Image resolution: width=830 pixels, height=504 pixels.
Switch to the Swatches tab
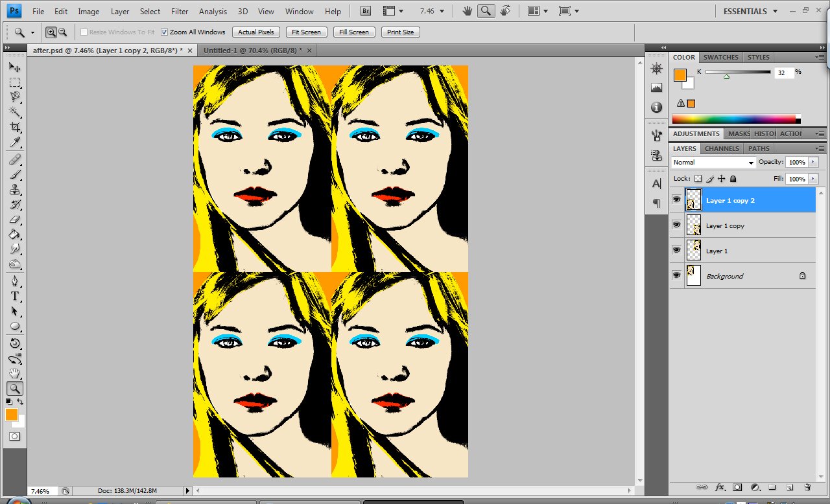click(x=721, y=57)
